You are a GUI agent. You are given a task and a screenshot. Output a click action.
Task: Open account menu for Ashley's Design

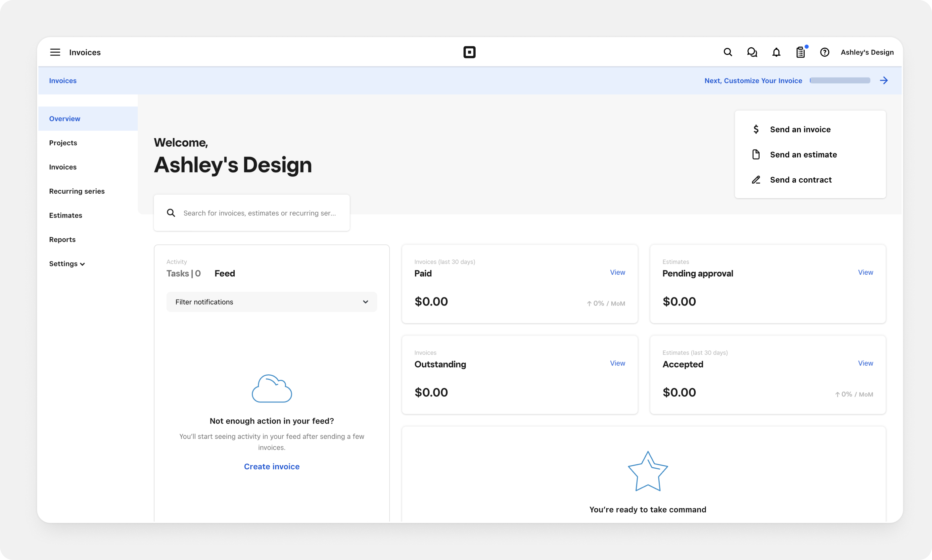867,52
